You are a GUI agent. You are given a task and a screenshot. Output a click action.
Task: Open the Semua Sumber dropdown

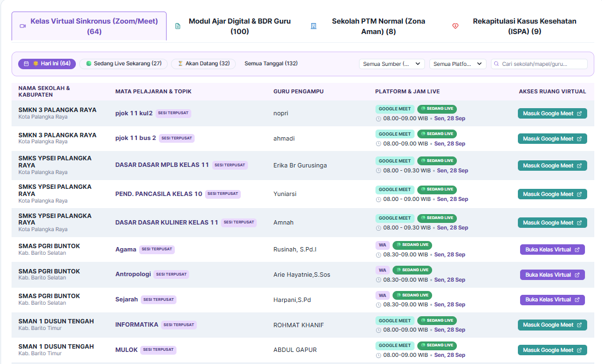coord(392,64)
